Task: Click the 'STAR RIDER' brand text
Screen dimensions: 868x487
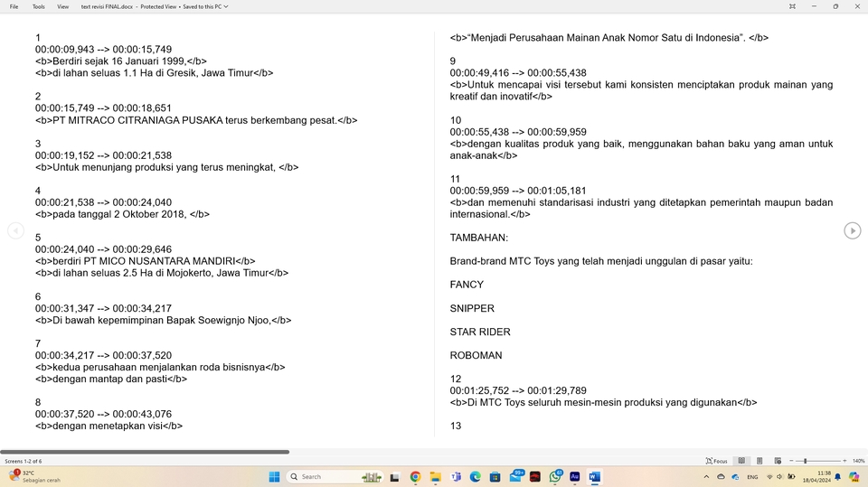Action: point(480,332)
